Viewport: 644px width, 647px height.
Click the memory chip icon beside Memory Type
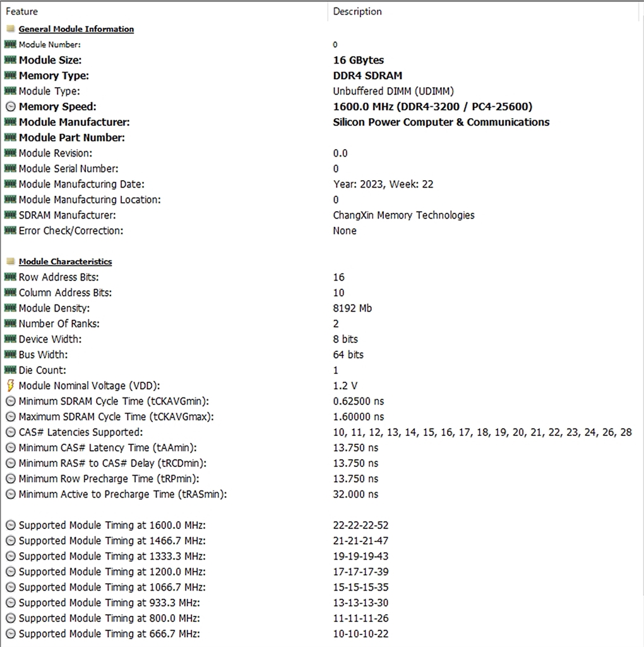point(10,76)
